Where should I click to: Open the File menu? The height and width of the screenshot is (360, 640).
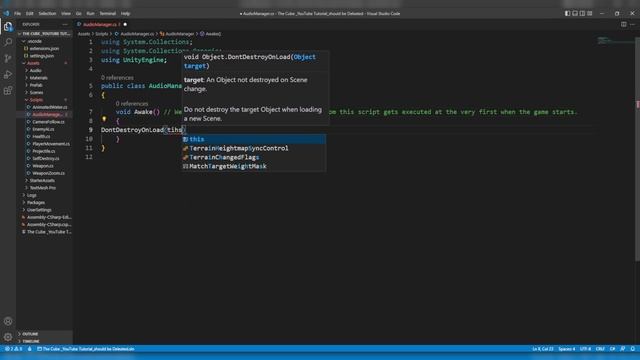click(x=18, y=13)
